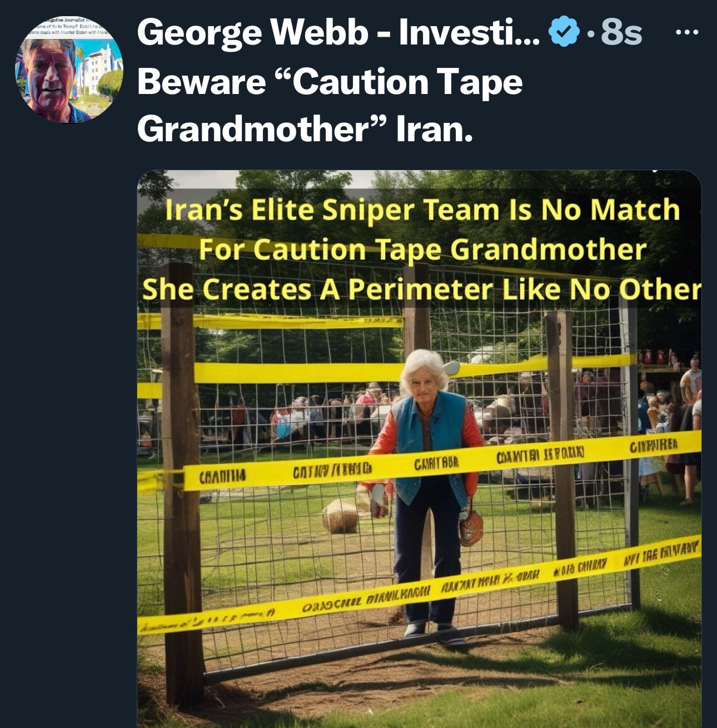Viewport: 717px width, 728px height.
Task: Click the "Iran's Elite Sniper Team" image headline
Action: click(x=422, y=210)
